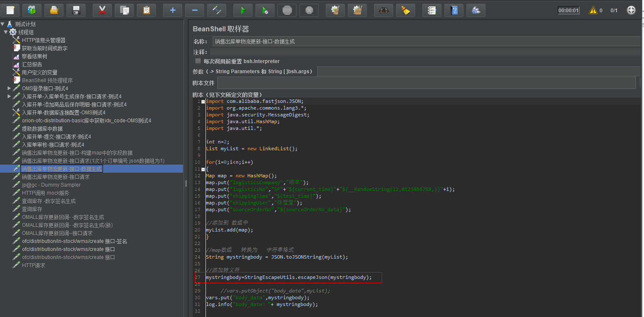Click the Start no pauses icon

click(x=265, y=10)
